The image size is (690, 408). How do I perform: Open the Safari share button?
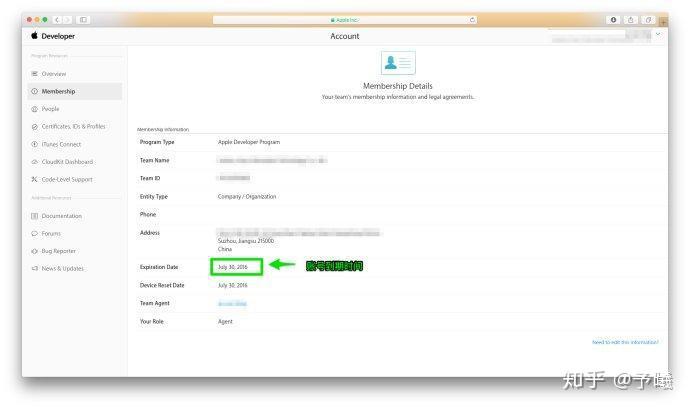click(631, 20)
